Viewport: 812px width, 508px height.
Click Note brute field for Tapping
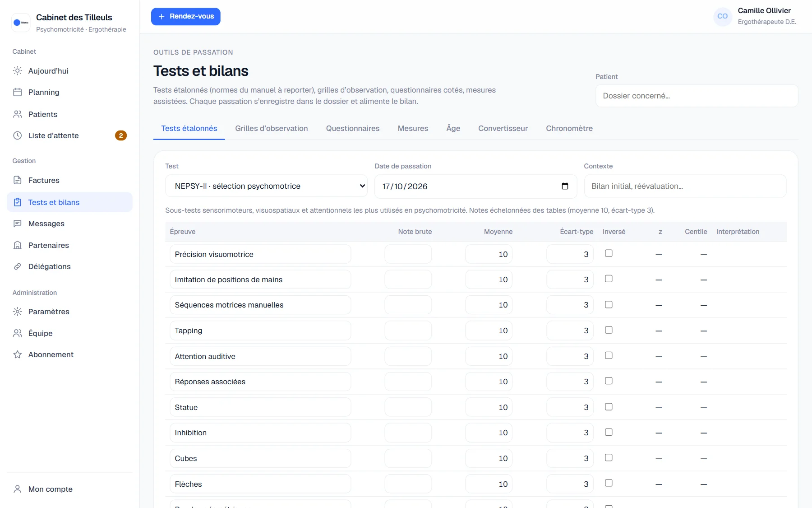pos(408,331)
